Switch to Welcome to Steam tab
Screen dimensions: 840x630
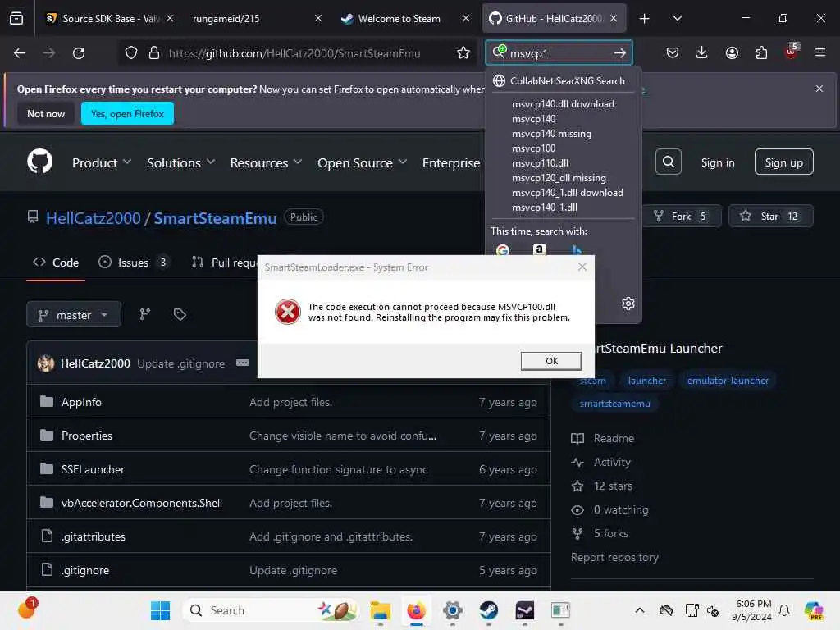tap(404, 18)
